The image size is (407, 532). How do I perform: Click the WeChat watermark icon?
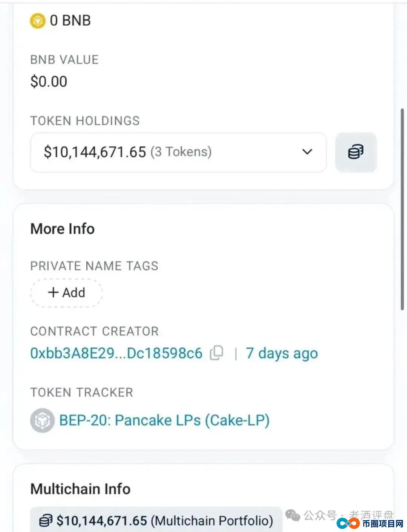(293, 515)
